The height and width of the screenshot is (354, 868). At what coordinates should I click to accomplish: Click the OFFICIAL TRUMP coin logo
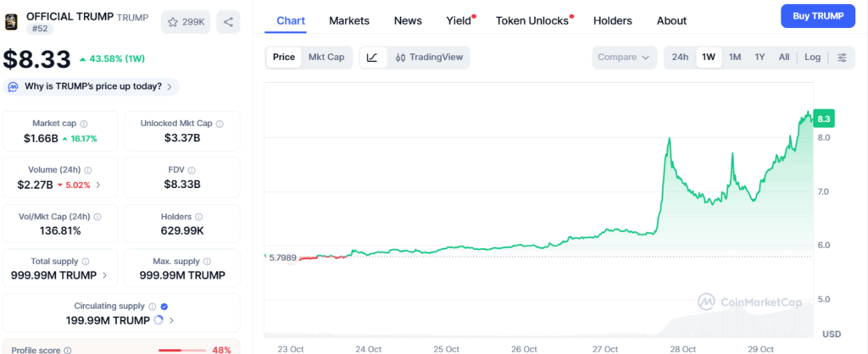click(12, 21)
